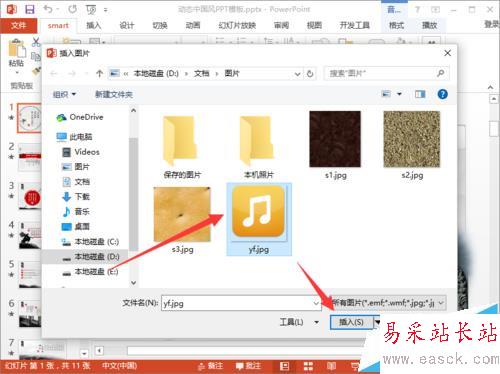This screenshot has width=500, height=374.
Task: Expand the 插入 button dropdown arrow
Action: [377, 322]
